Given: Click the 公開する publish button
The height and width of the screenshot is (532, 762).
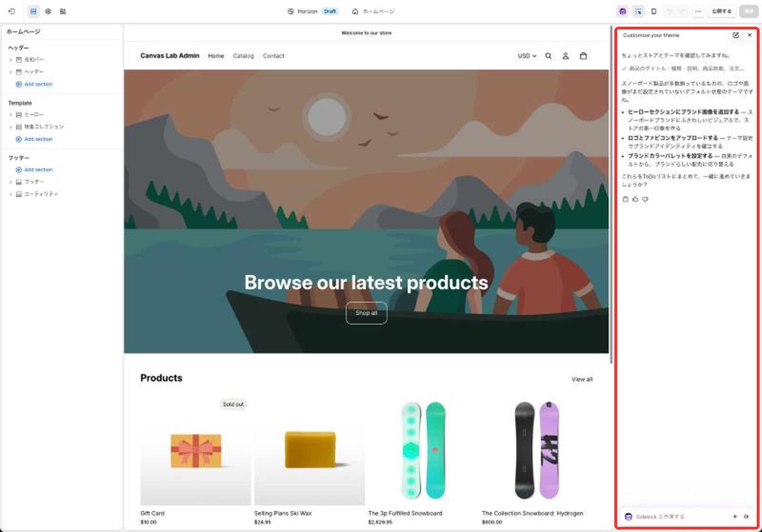Looking at the screenshot, I should pos(722,11).
